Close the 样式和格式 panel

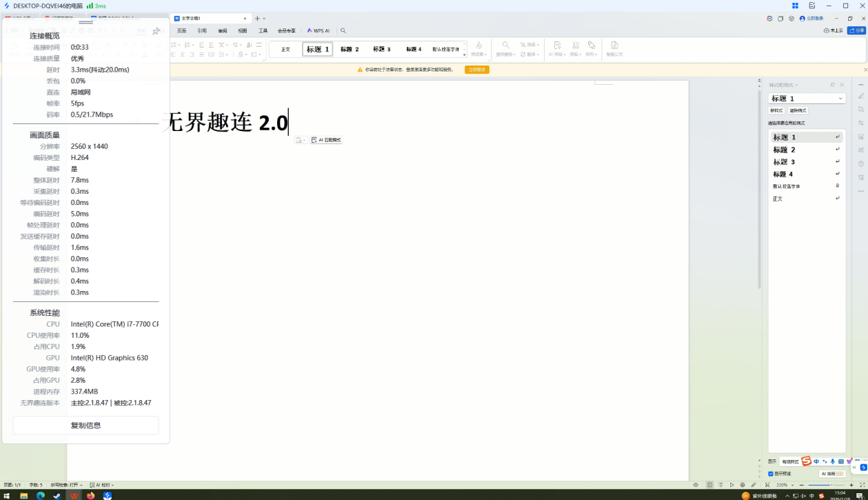(x=842, y=85)
